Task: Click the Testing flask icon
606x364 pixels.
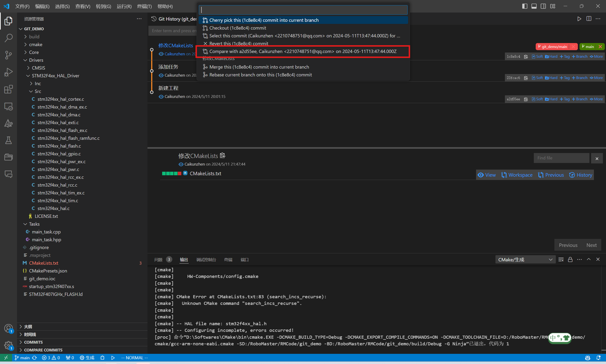Action: 8,140
